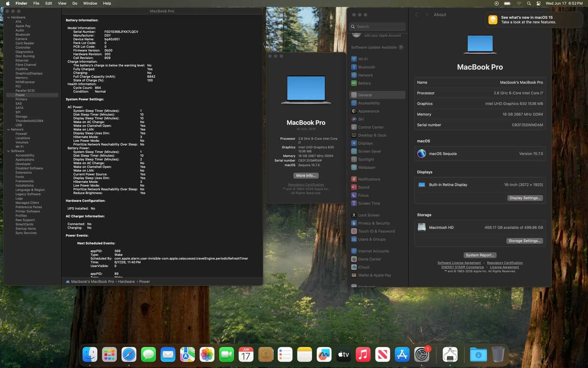This screenshot has width=588, height=368.
Task: Open the Window menu
Action: (x=90, y=3)
